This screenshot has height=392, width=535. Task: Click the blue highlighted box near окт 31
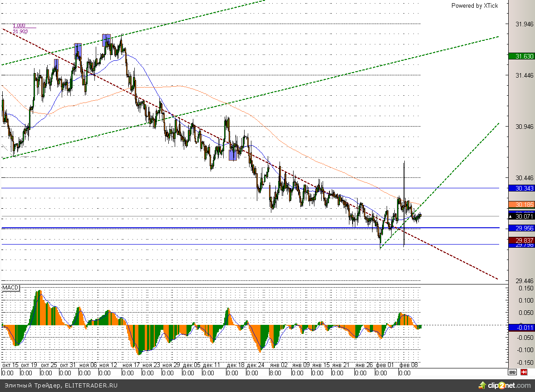[x=78, y=49]
